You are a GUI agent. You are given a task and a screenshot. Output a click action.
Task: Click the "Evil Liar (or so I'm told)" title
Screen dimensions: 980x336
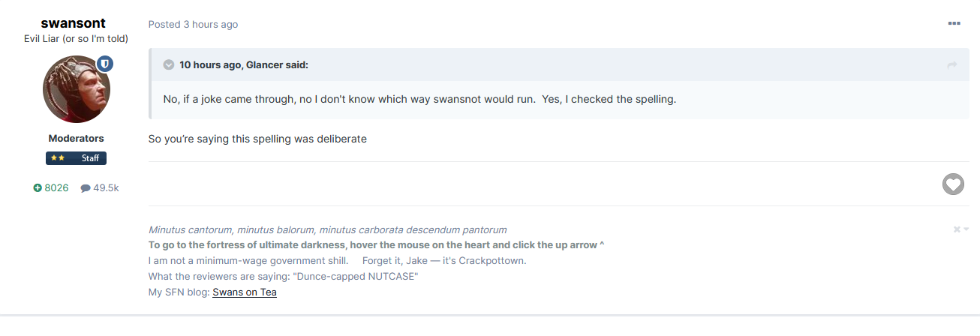pos(76,39)
